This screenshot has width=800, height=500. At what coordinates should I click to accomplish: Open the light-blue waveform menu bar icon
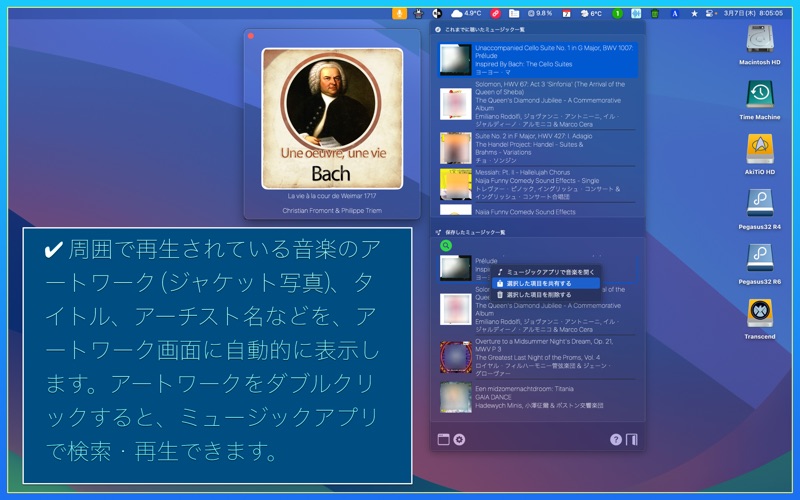(x=636, y=14)
